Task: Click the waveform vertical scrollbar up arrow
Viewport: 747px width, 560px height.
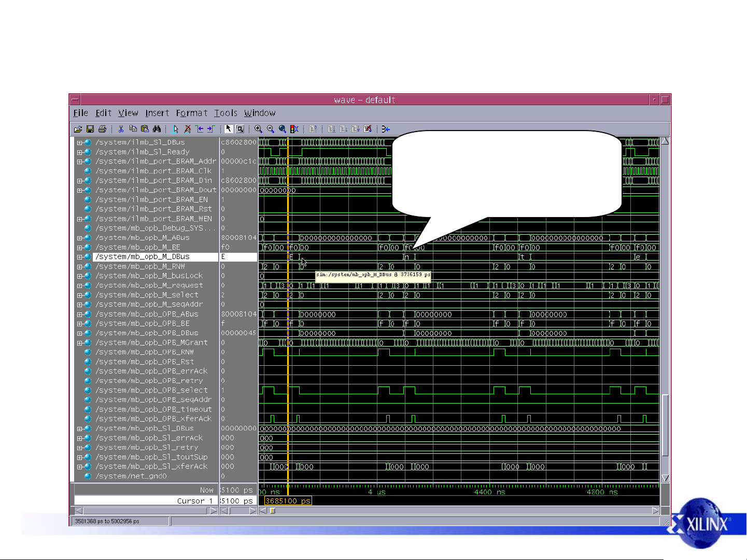Action: 666,141
